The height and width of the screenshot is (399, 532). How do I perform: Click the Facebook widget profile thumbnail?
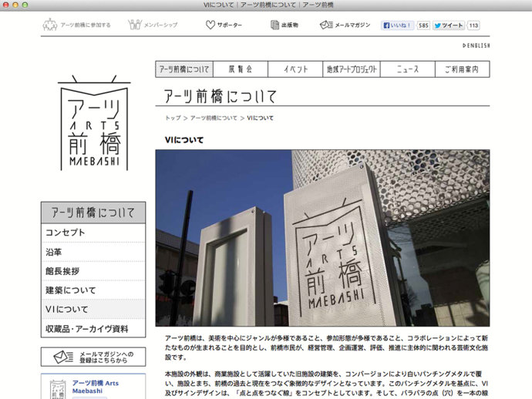click(x=58, y=389)
